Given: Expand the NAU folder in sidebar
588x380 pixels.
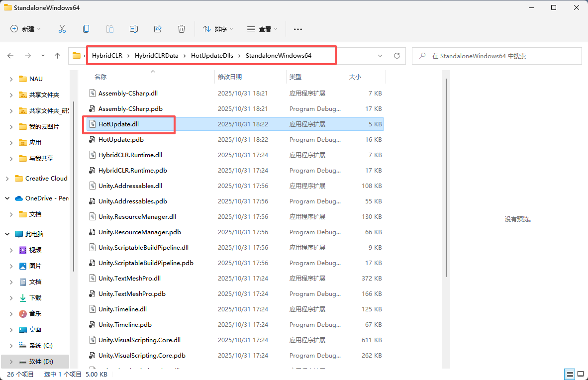Looking at the screenshot, I should coord(11,79).
